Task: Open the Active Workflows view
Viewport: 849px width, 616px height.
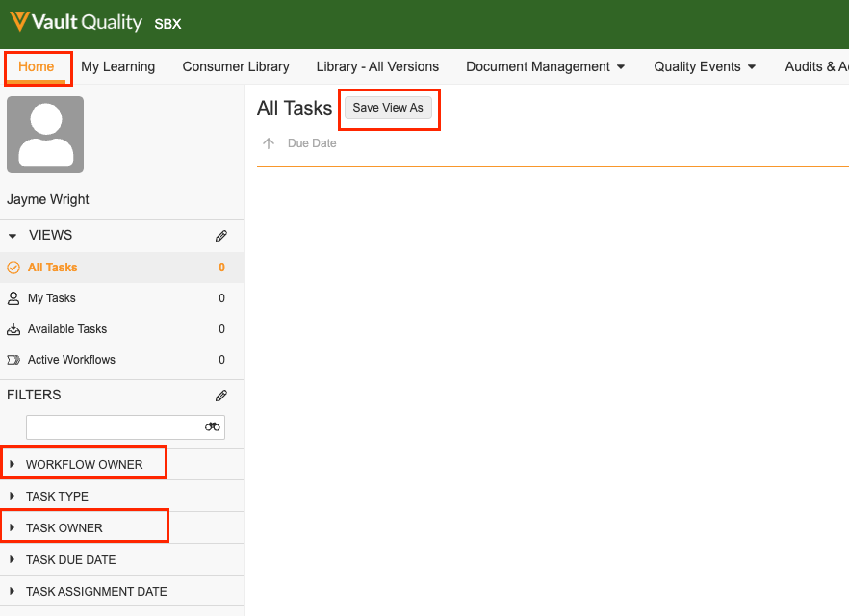Action: coord(71,360)
